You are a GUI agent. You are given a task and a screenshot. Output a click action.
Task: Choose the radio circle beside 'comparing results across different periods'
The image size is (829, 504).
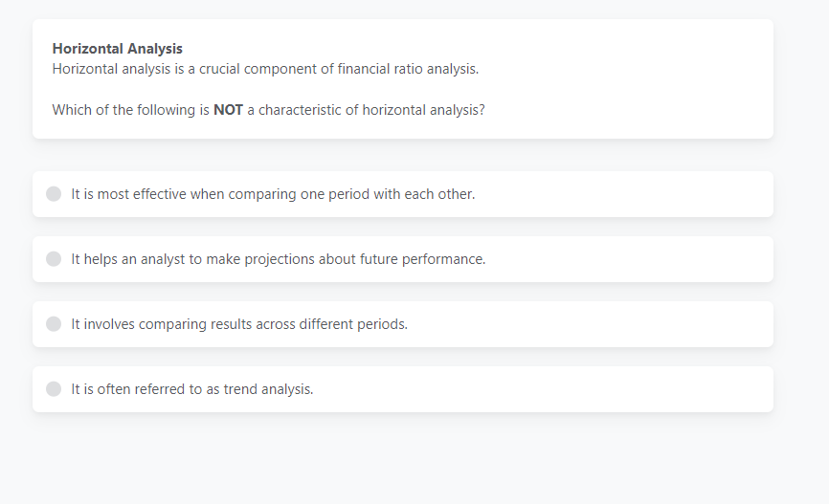[54, 324]
